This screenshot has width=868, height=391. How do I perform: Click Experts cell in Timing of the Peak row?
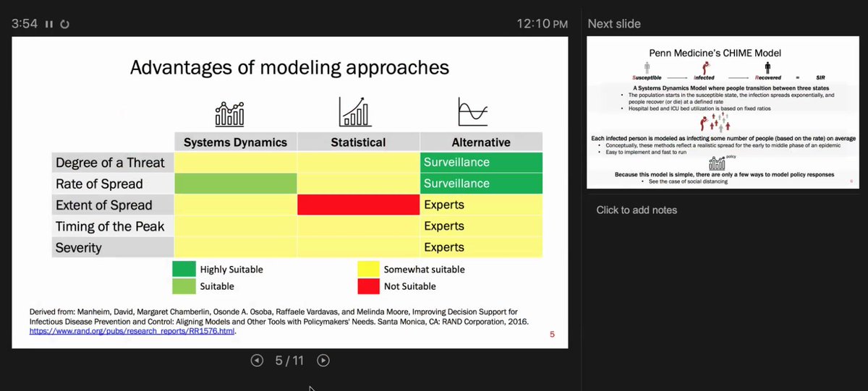[x=481, y=226]
